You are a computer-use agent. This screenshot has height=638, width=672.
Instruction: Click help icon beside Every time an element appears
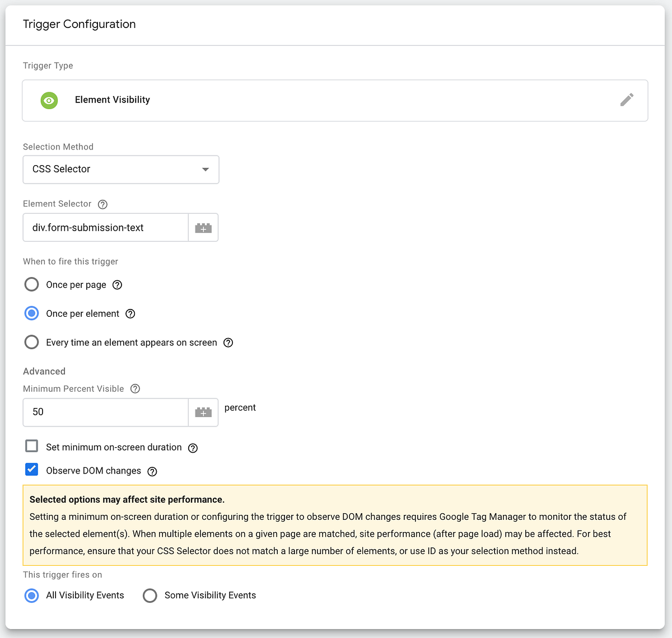click(228, 343)
